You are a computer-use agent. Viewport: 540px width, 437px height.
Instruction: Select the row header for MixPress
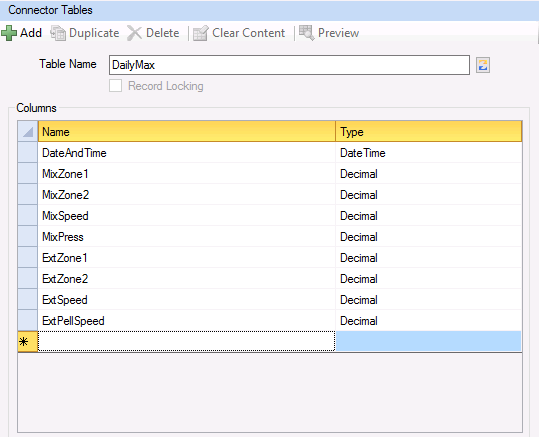[x=28, y=237]
